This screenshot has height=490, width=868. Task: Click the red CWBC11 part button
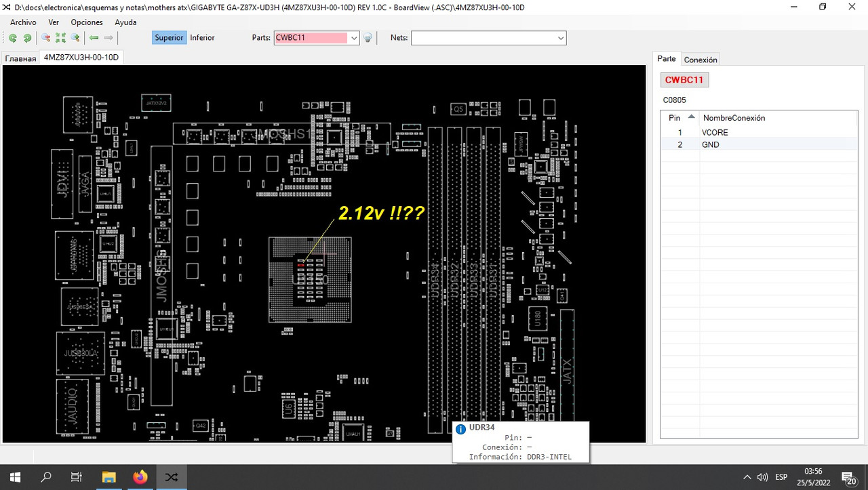(x=685, y=80)
